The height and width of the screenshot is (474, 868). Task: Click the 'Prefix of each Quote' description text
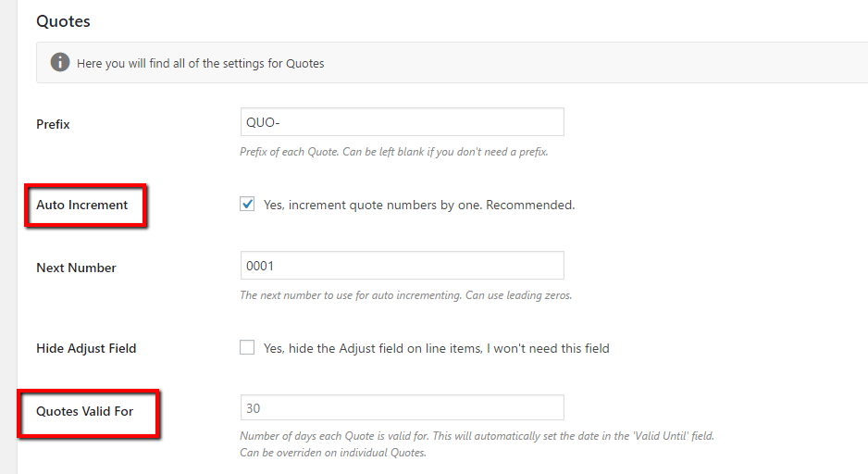(x=393, y=152)
